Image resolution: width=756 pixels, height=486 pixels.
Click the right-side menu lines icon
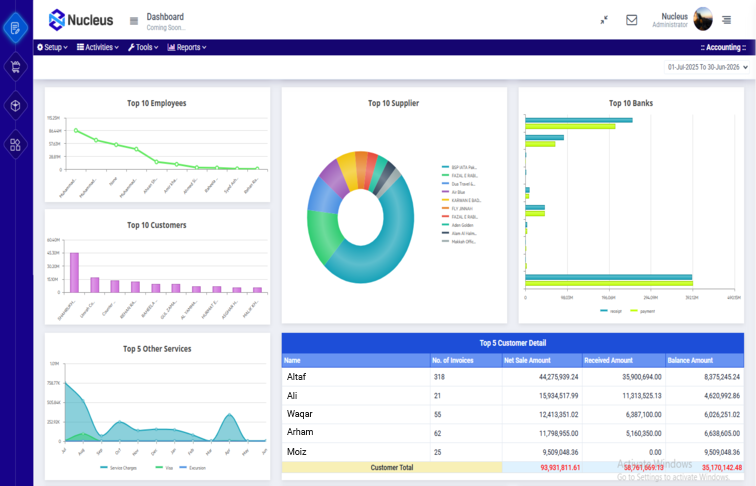click(x=726, y=20)
